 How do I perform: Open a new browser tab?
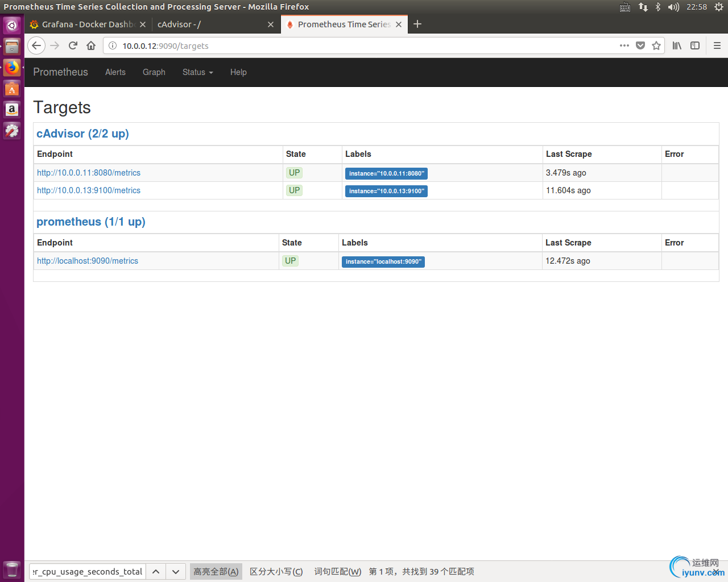point(417,24)
